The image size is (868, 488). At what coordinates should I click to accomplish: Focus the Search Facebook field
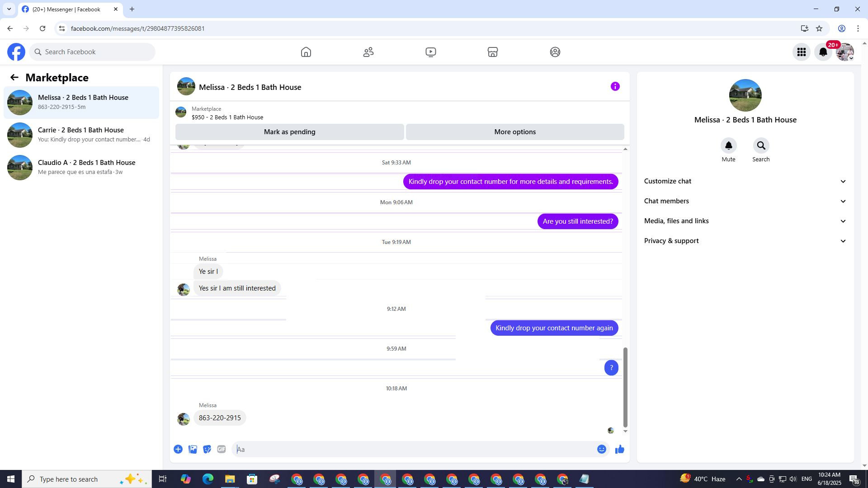click(92, 52)
